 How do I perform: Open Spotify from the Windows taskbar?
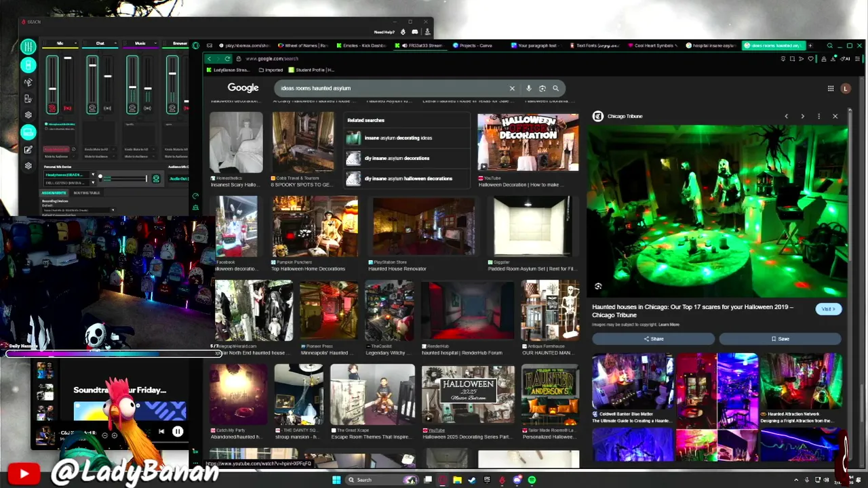click(x=532, y=480)
